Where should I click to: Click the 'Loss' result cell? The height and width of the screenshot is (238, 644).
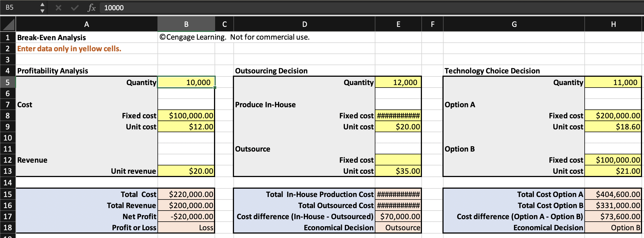(186, 227)
